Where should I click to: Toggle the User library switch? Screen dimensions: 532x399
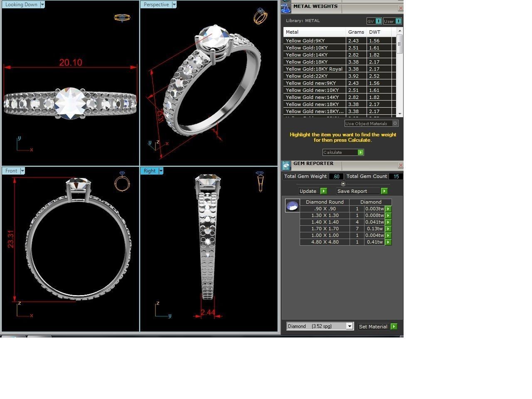point(398,21)
